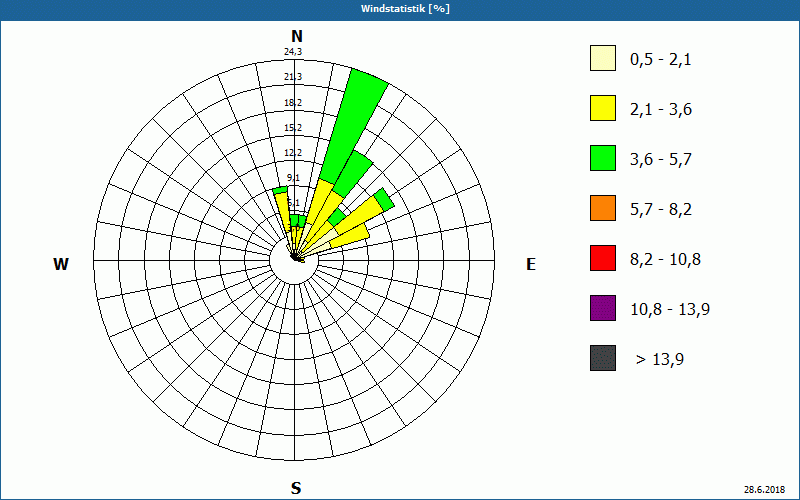Click the '2,1 - 3,6' legend label
The height and width of the screenshot is (500, 800).
(661, 110)
